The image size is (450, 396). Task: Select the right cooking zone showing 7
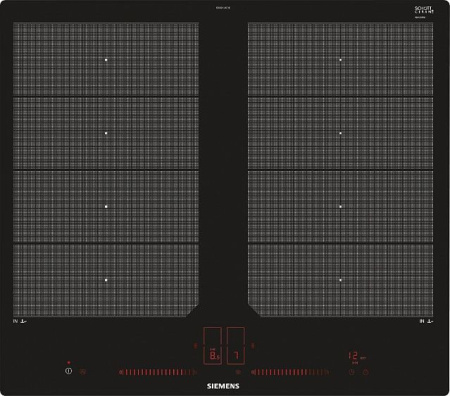pyautogui.click(x=236, y=346)
